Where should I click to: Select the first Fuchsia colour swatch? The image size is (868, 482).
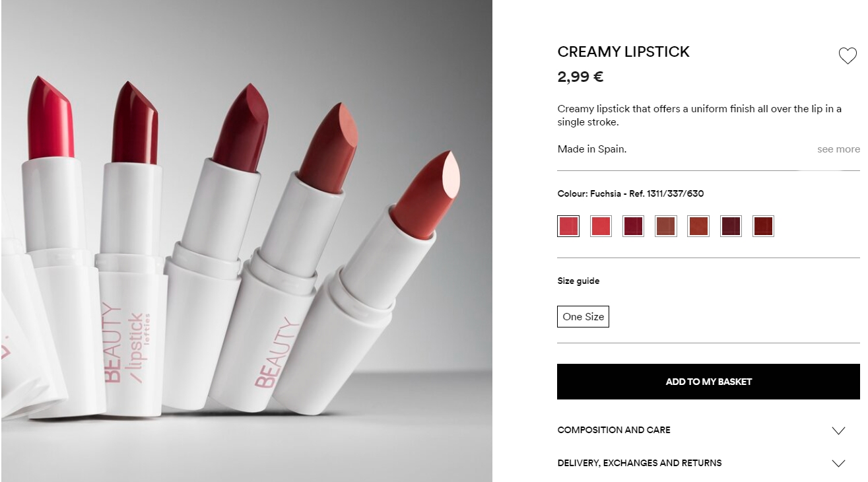point(568,226)
